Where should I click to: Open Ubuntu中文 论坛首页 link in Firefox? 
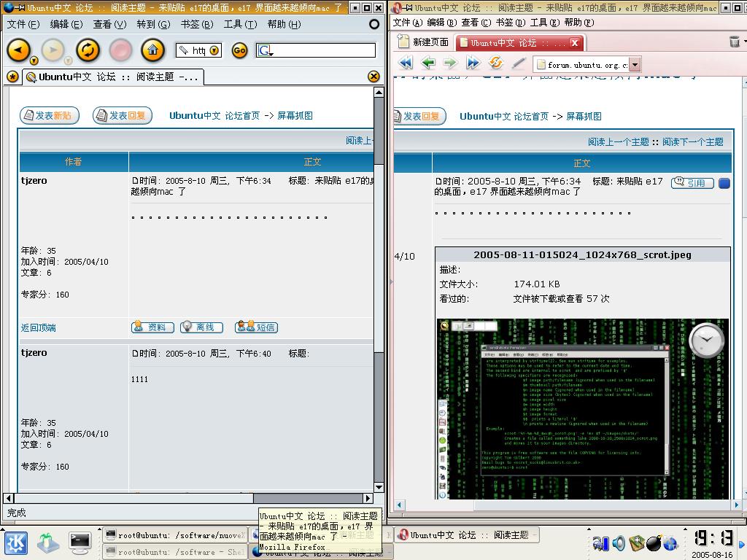click(x=214, y=116)
